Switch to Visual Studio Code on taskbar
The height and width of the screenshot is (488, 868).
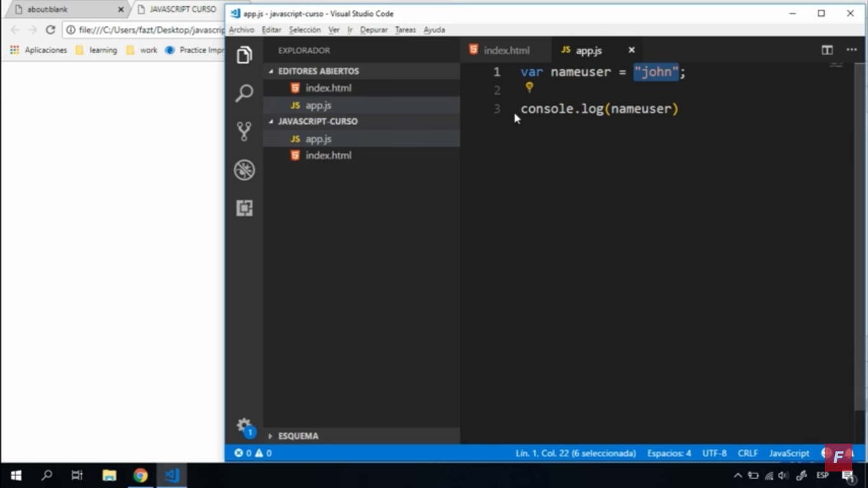point(172,475)
